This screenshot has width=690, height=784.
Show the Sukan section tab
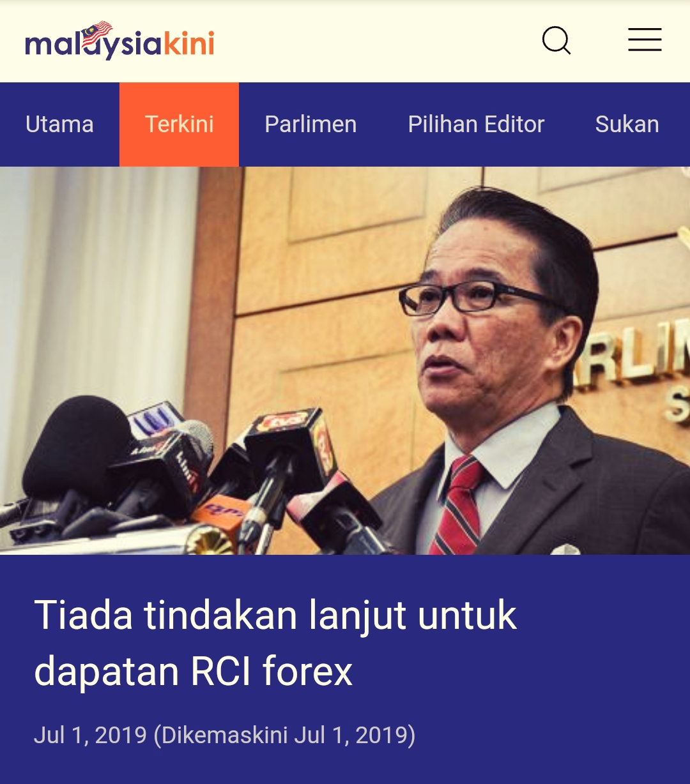click(x=627, y=124)
